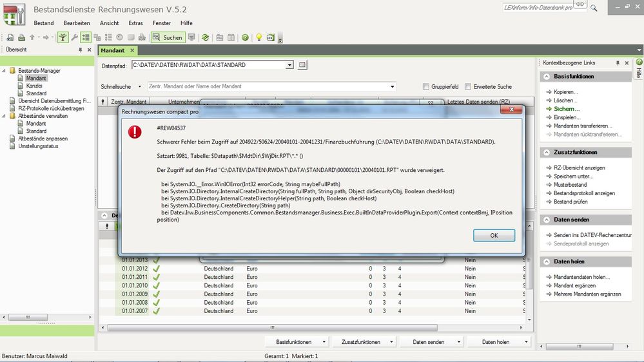The image size is (644, 362).
Task: Click the wrench settings icon in toolbar
Action: 75,37
